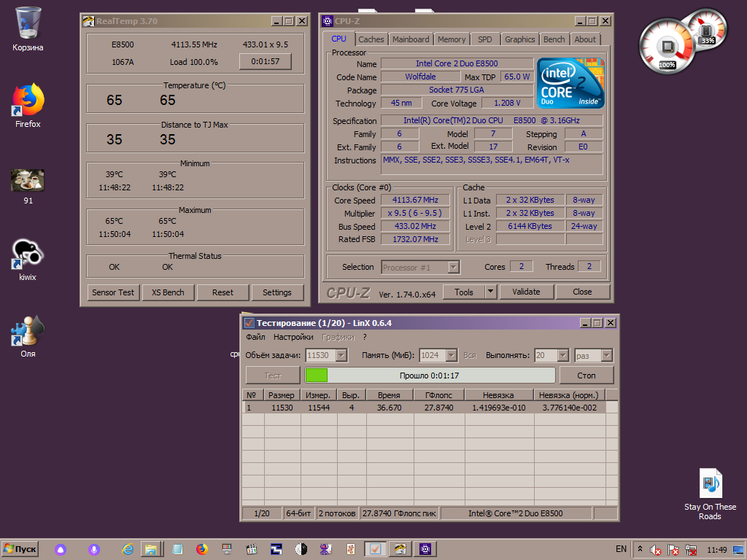Click the Intel Core 2 logo in CPU-Z
Viewport: 747px width, 560px height.
click(570, 83)
